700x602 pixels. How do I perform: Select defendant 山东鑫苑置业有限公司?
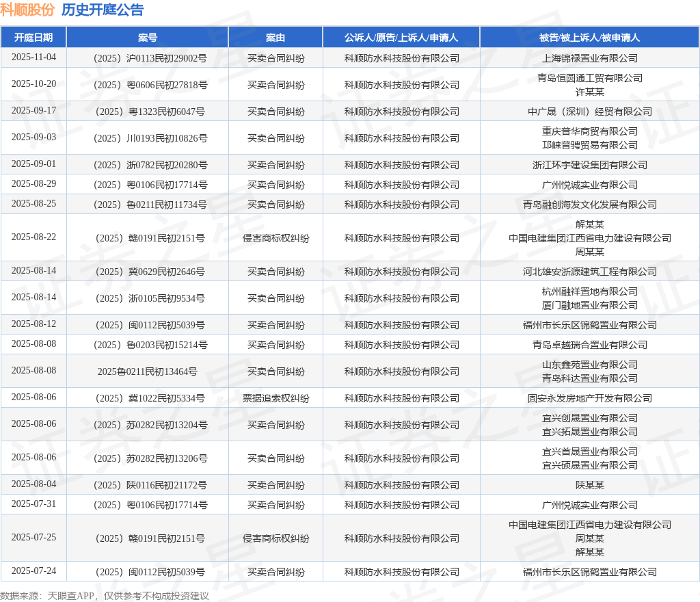point(590,365)
